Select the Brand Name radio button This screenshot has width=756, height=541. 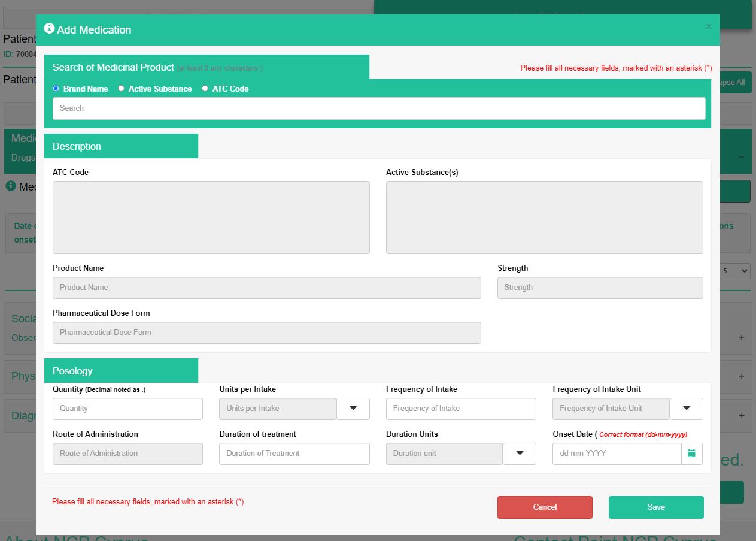(56, 89)
